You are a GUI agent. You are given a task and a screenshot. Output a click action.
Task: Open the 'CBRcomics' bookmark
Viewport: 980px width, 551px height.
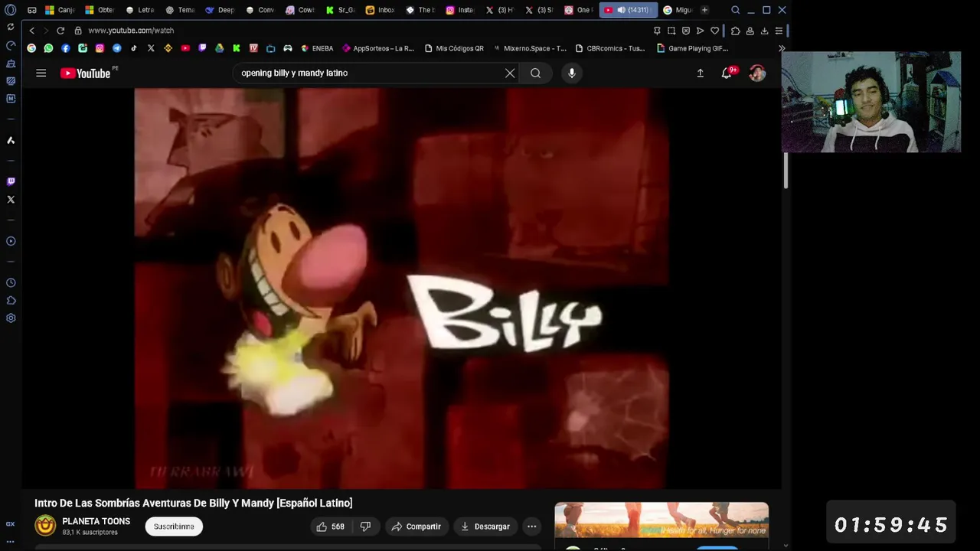click(610, 48)
